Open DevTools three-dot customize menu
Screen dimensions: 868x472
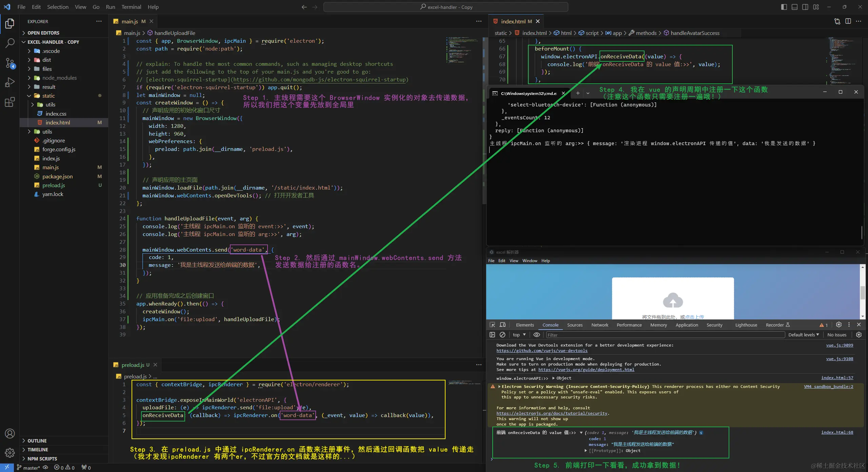pos(849,324)
